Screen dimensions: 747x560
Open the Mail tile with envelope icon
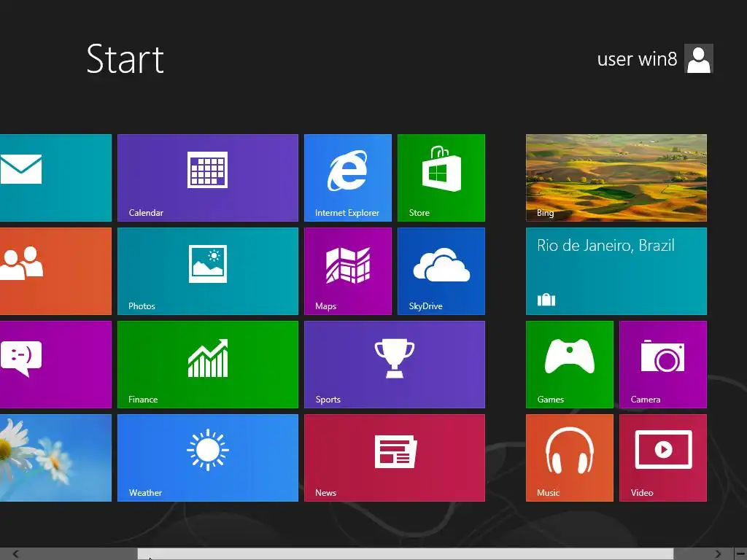[x=55, y=178]
